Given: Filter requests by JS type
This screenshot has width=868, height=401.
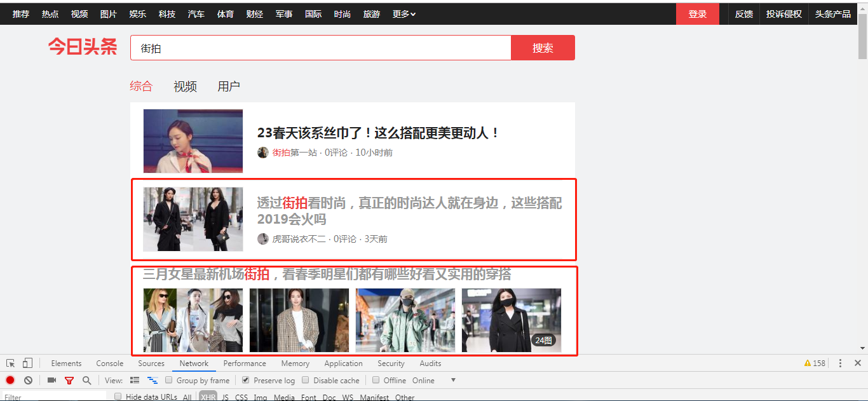Looking at the screenshot, I should point(225,397).
